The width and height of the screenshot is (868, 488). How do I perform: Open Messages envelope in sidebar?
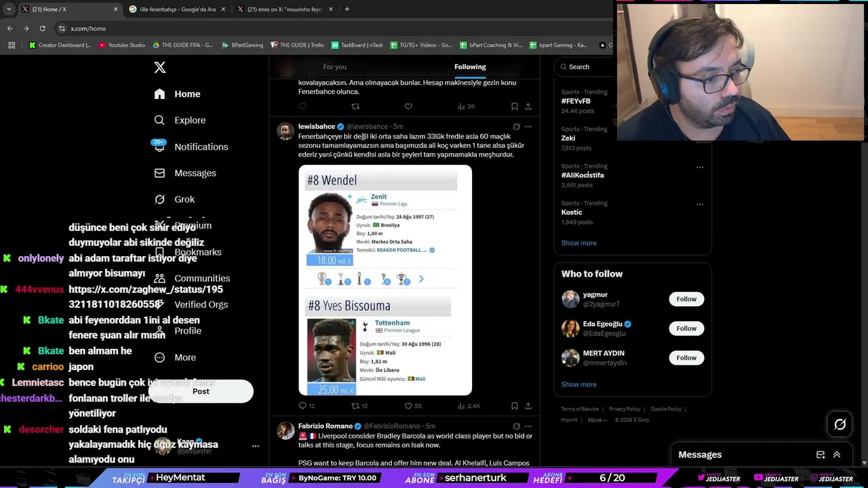pyautogui.click(x=159, y=173)
